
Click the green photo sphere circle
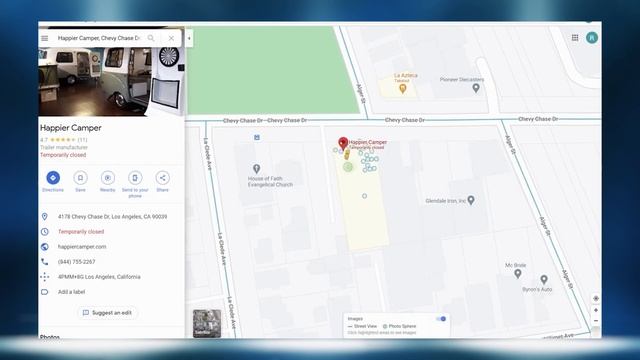pyautogui.click(x=348, y=167)
